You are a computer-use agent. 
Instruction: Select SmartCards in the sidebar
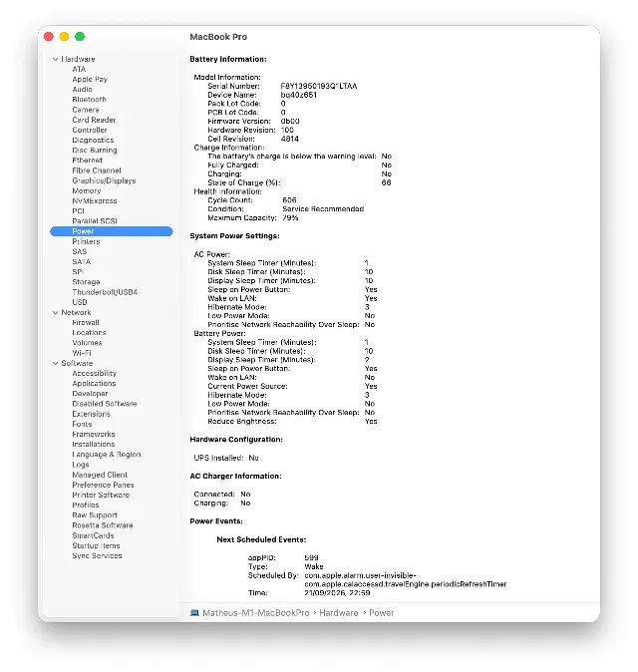[93, 535]
